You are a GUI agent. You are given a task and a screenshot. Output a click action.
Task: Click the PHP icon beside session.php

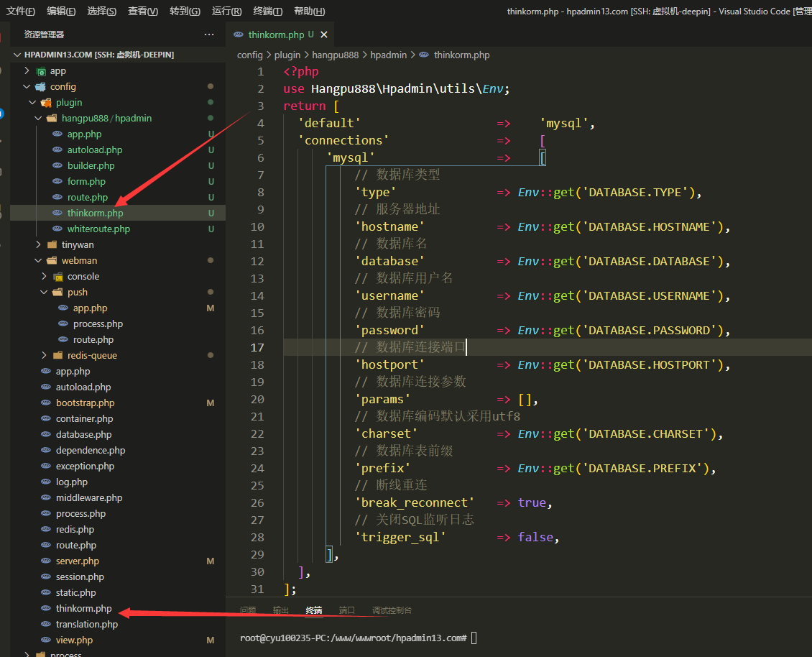click(46, 576)
